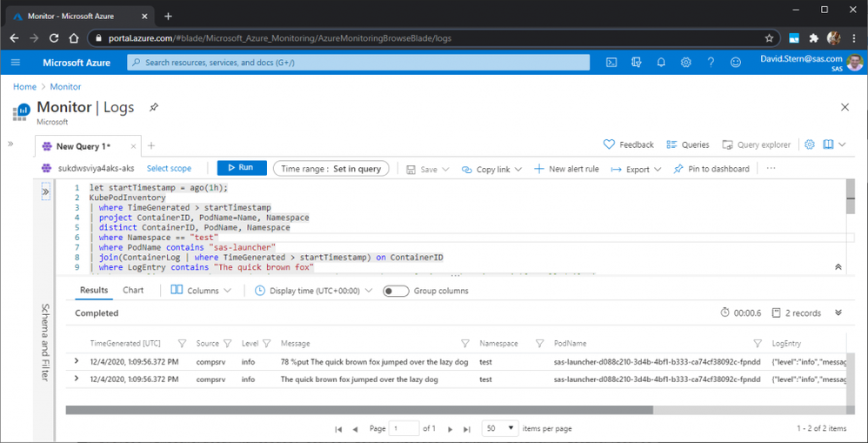This screenshot has height=443, width=868.
Task: Click Select scope link
Action: tap(169, 168)
